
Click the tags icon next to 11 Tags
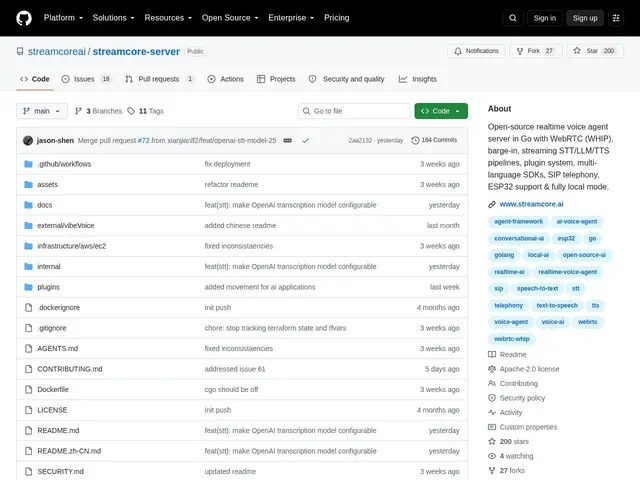pyautogui.click(x=131, y=111)
